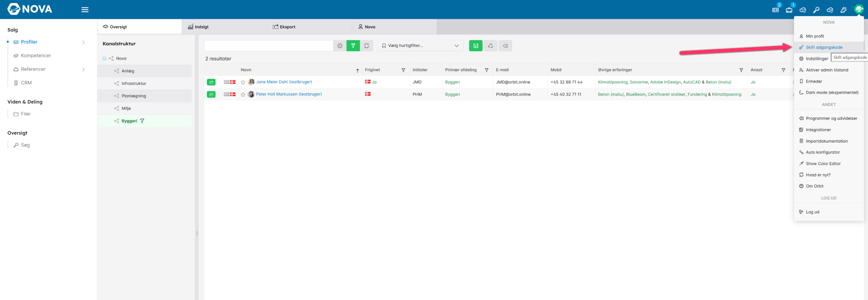Screen dimensions: 868x300
Task: Click the green open button for Jane Meier Dahl
Action: point(211,82)
